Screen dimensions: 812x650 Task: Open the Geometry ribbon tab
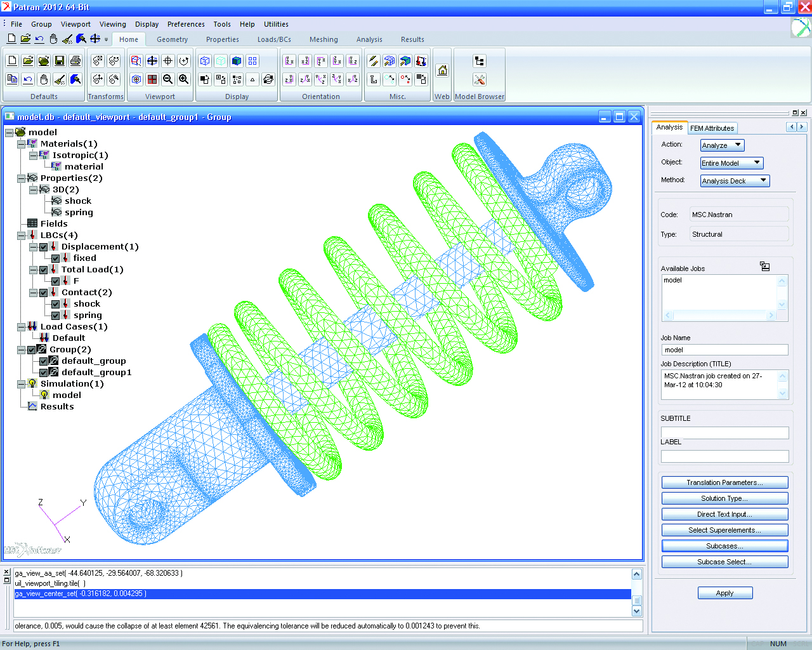coord(173,39)
